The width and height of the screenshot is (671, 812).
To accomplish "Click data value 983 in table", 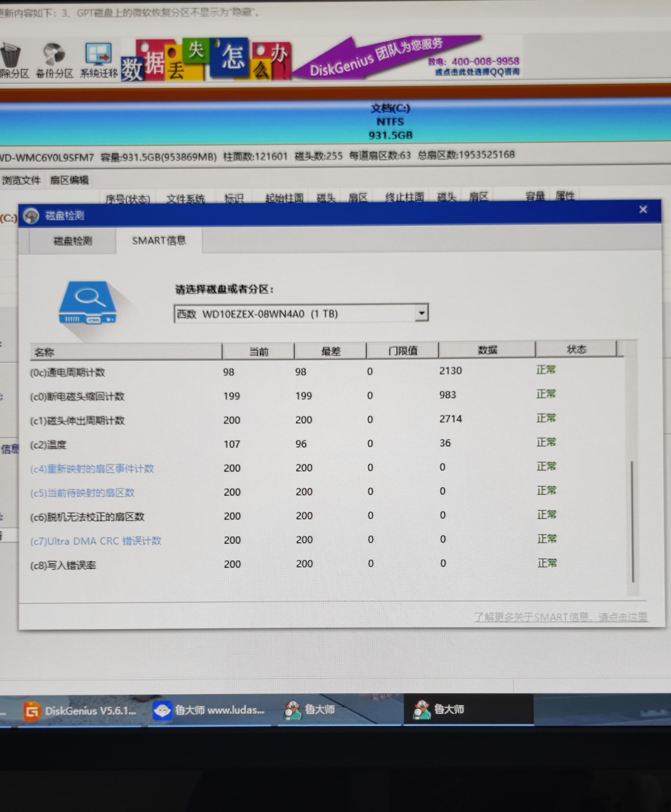I will pyautogui.click(x=448, y=394).
